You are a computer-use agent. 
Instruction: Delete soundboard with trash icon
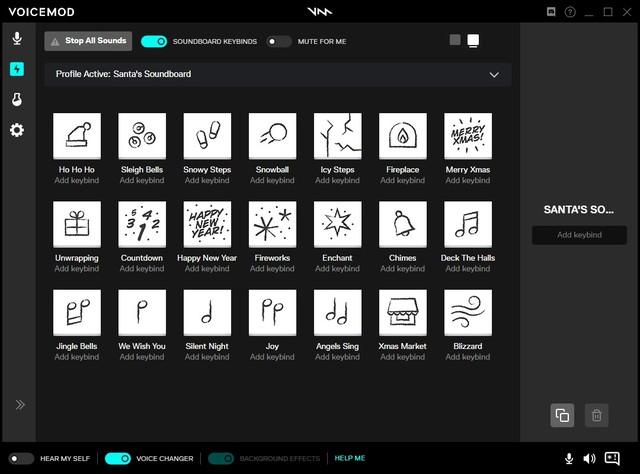(596, 415)
